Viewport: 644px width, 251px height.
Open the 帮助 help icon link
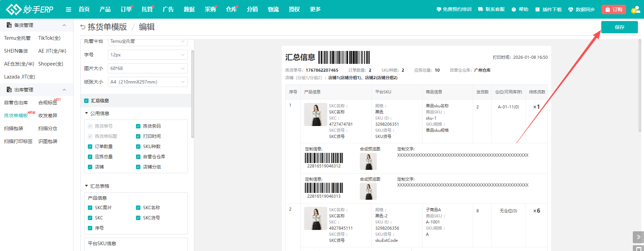514,10
